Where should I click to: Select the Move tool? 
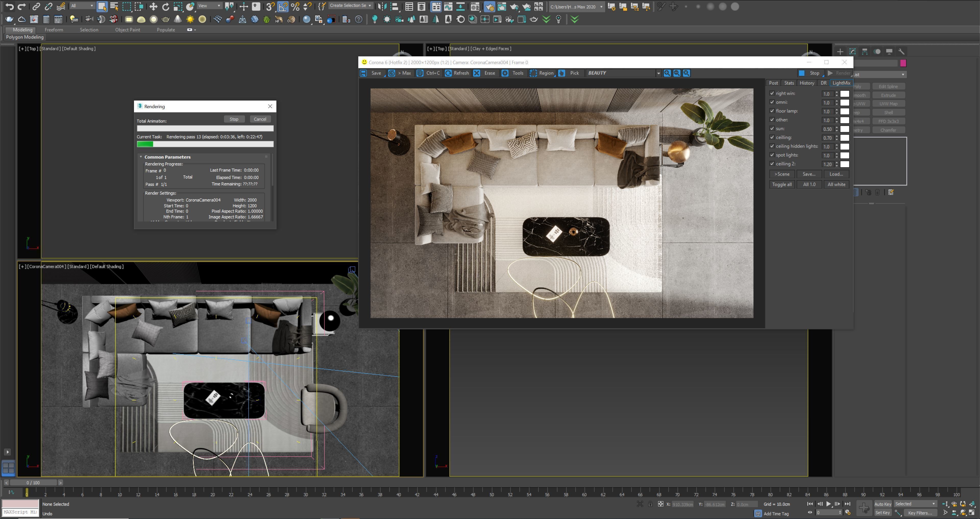coord(153,6)
